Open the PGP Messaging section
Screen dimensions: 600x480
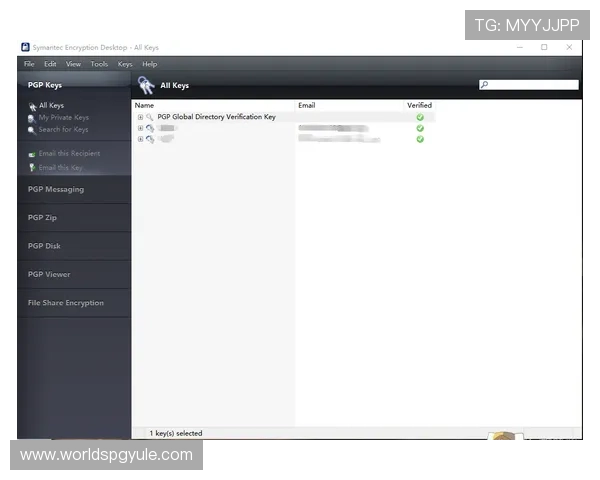74,189
